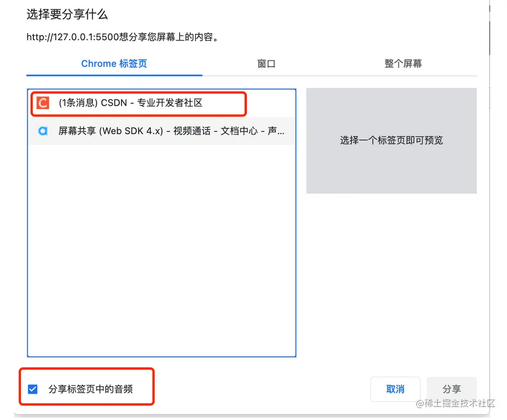Switch to the 窗口 tab
507x420 pixels.
coord(266,64)
